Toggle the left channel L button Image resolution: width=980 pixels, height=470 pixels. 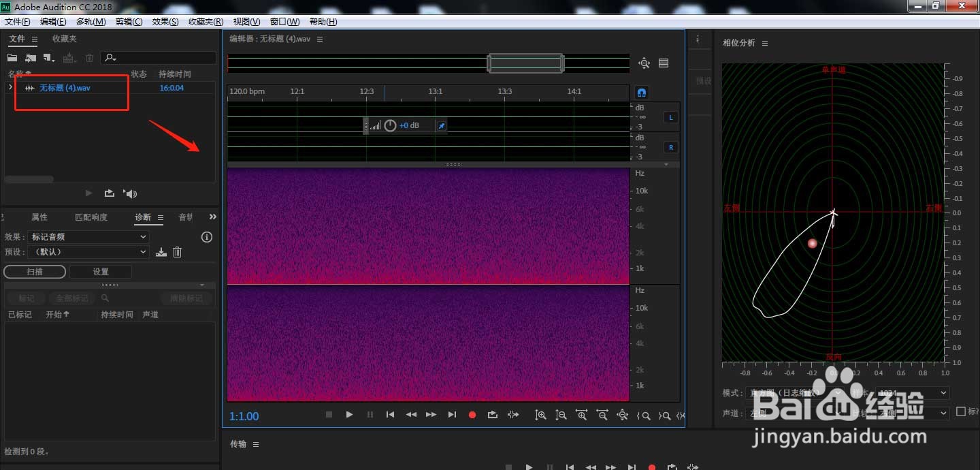coord(671,117)
